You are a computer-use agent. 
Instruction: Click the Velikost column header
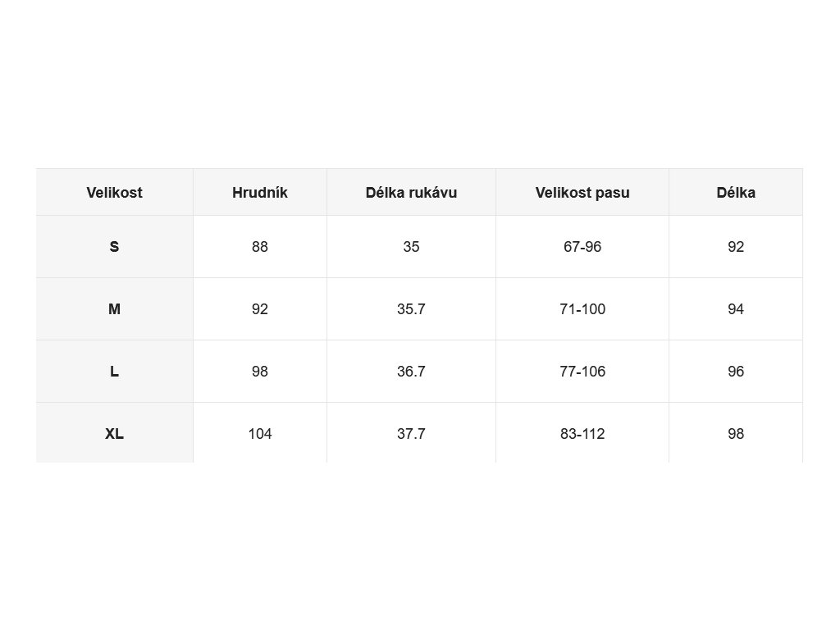point(115,192)
